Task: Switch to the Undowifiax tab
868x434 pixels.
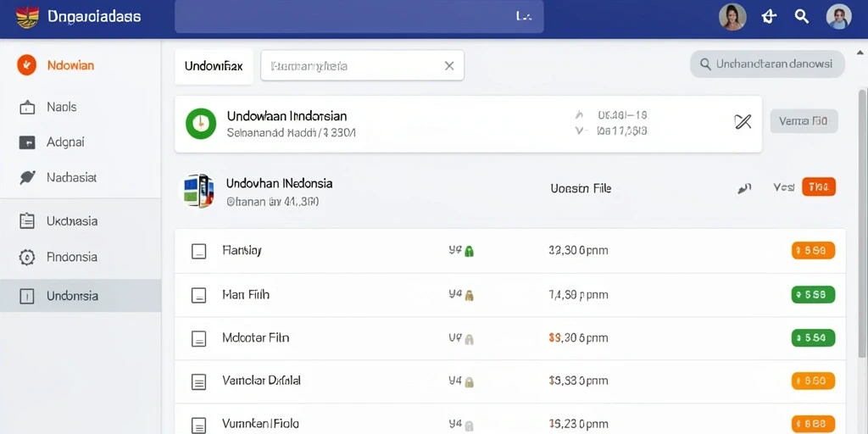Action: [x=214, y=66]
